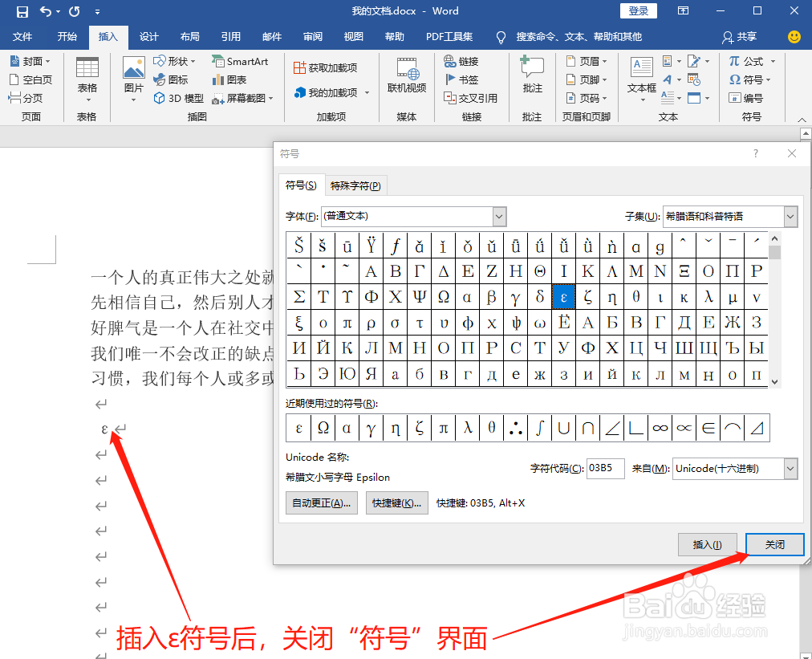
Task: Expand the Font (字体) dropdown in dialog
Action: [x=499, y=217]
